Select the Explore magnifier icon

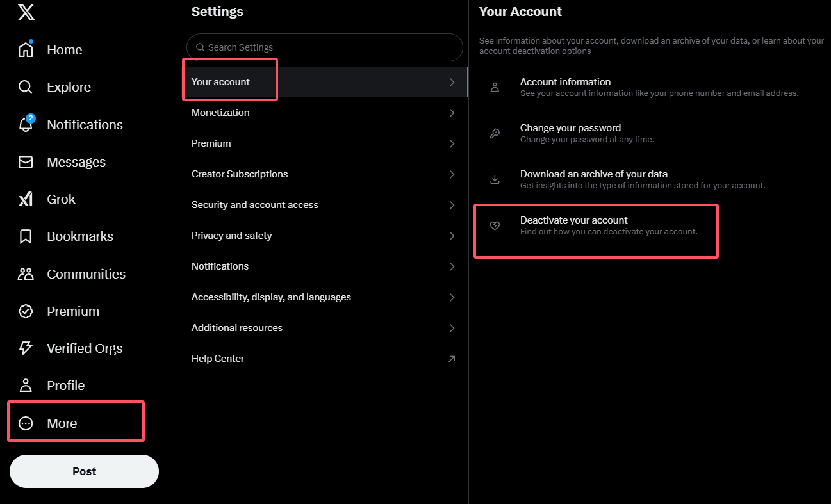click(26, 86)
